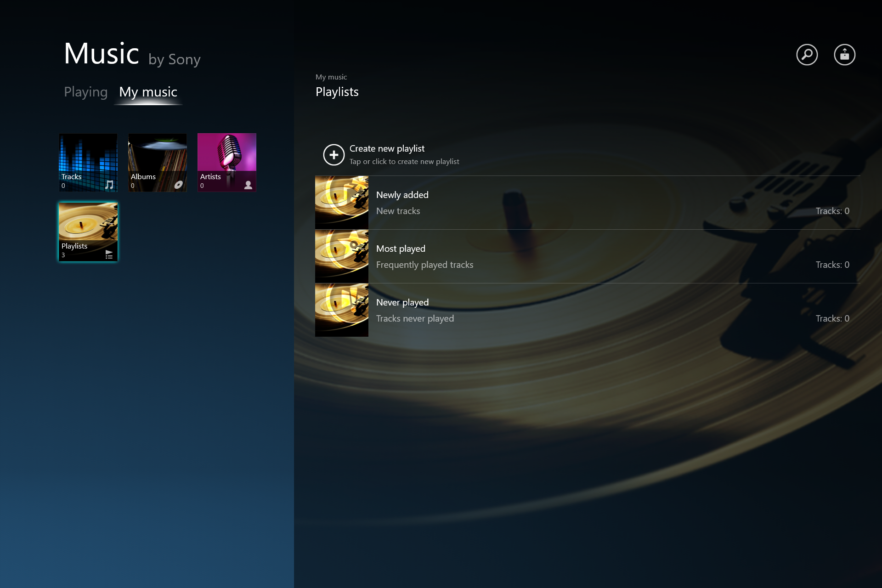Select the Most played playlist title
This screenshot has width=882, height=588.
point(401,249)
